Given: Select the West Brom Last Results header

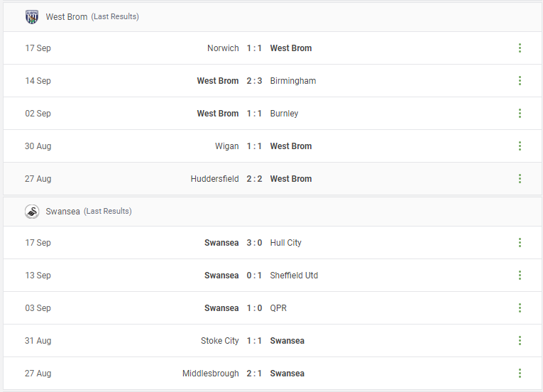Looking at the screenshot, I should click(x=273, y=16).
